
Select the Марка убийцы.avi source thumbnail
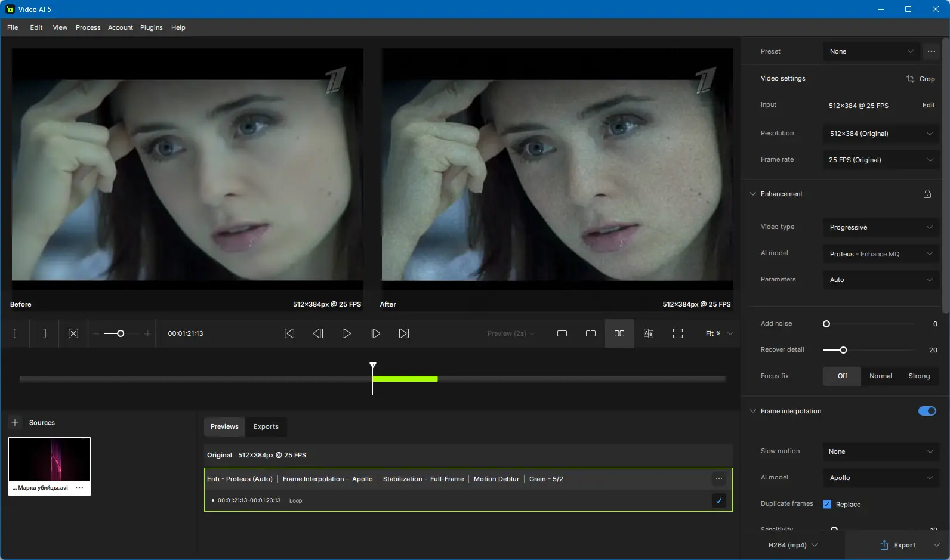click(x=50, y=466)
